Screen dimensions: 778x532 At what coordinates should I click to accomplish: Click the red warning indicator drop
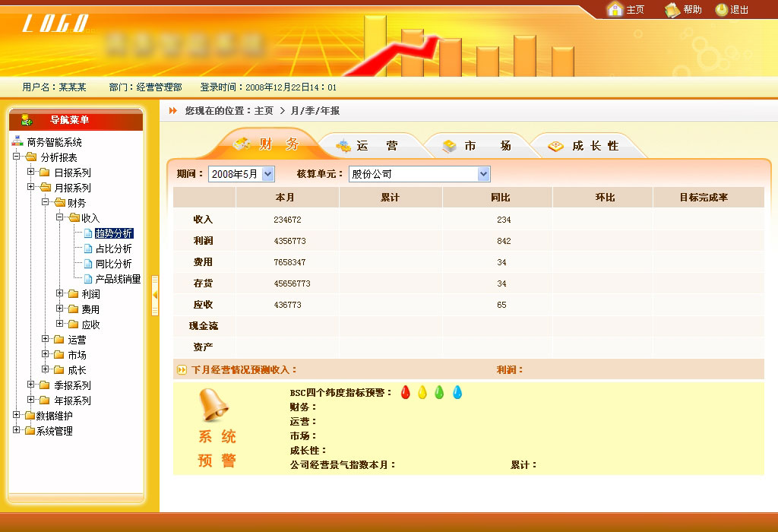406,393
